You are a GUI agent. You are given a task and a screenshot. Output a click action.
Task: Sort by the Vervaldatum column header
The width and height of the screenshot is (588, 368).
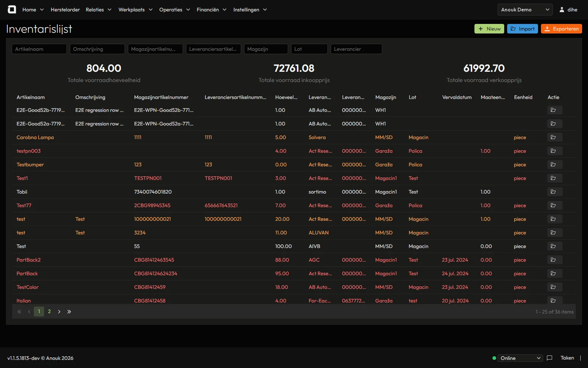[457, 97]
